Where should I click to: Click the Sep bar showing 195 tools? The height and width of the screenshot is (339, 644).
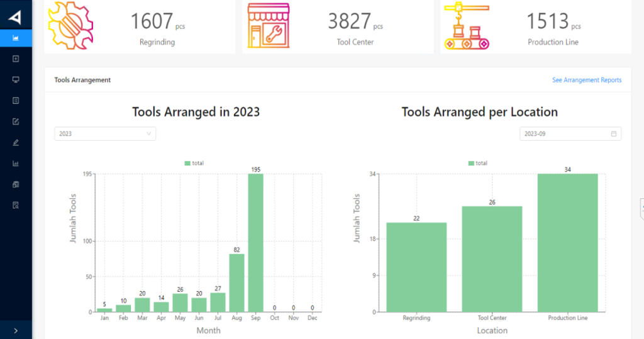click(x=255, y=243)
